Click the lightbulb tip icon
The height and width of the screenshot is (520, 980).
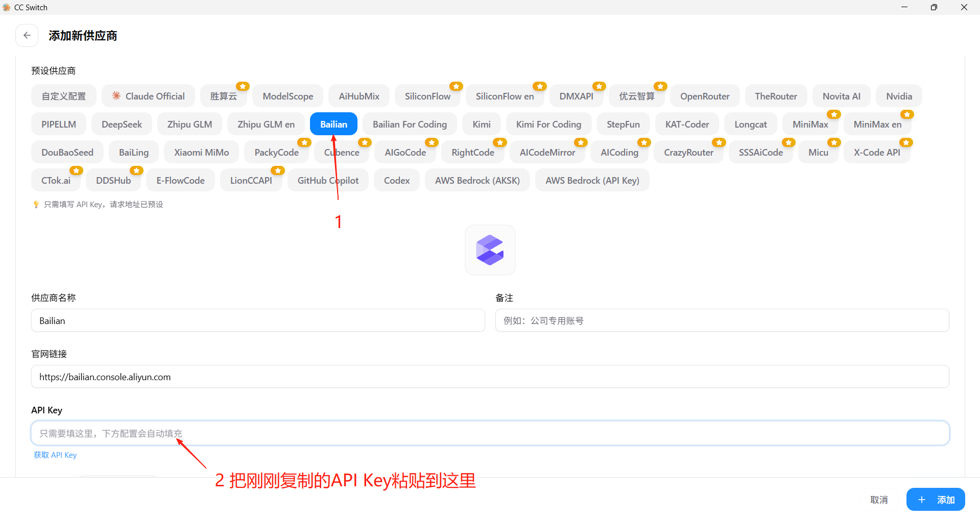36,204
